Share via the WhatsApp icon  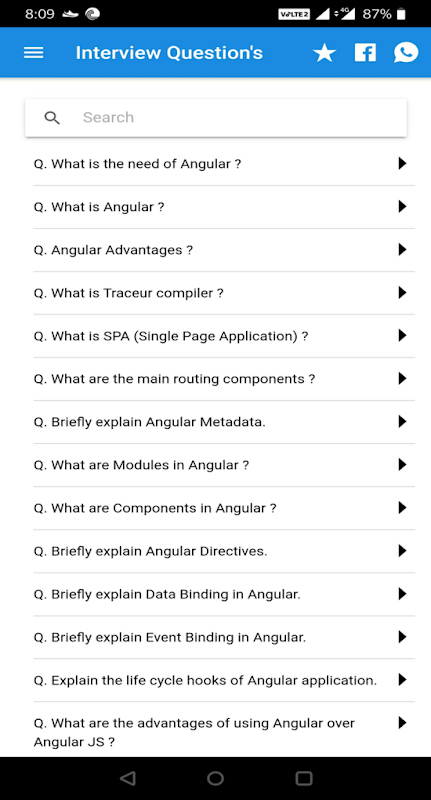pos(406,53)
